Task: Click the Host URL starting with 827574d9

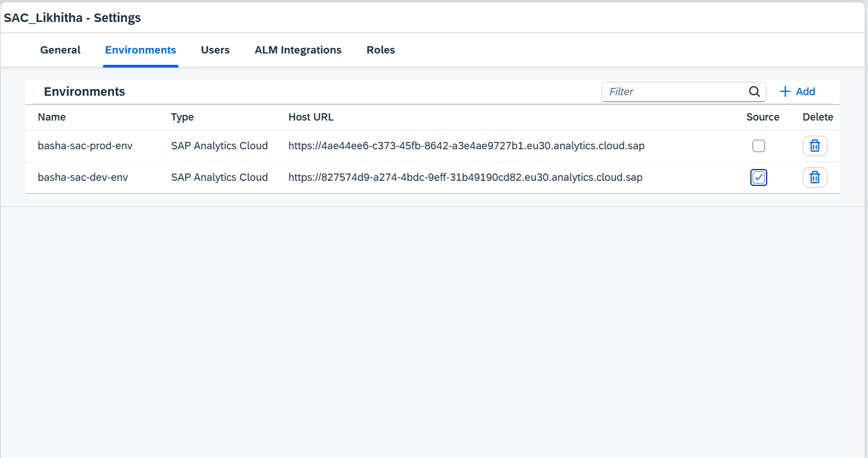Action: [465, 177]
